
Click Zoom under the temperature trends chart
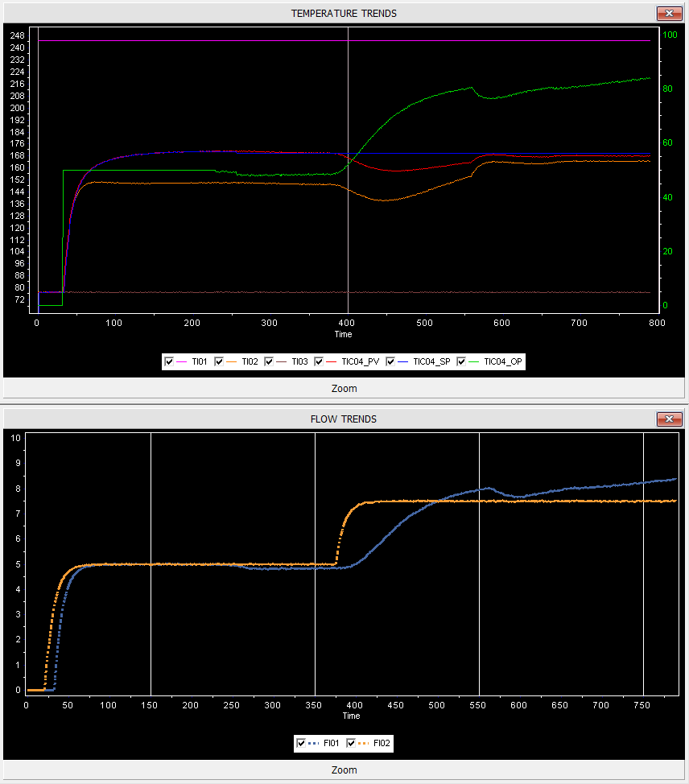pos(344,388)
